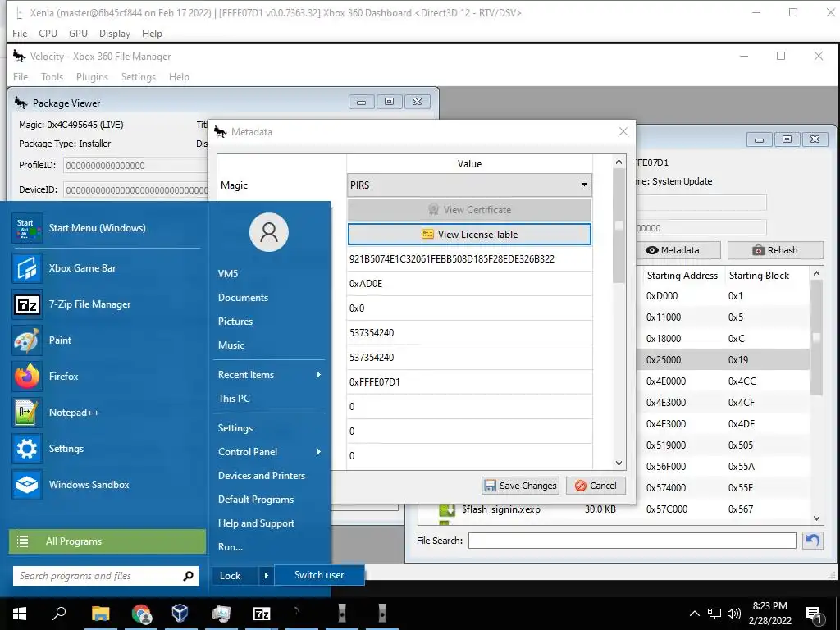This screenshot has height=630, width=840.
Task: Open Velocity Plugins menu
Action: coord(92,77)
